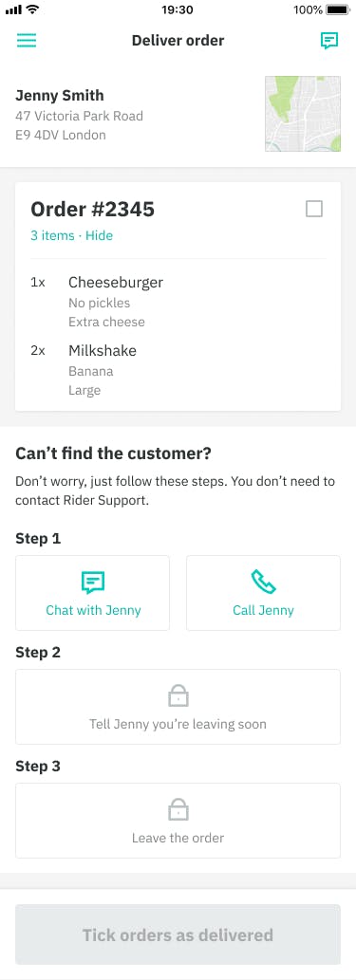
Task: Tap Tell Jenny you're leaving soon
Action: [178, 707]
